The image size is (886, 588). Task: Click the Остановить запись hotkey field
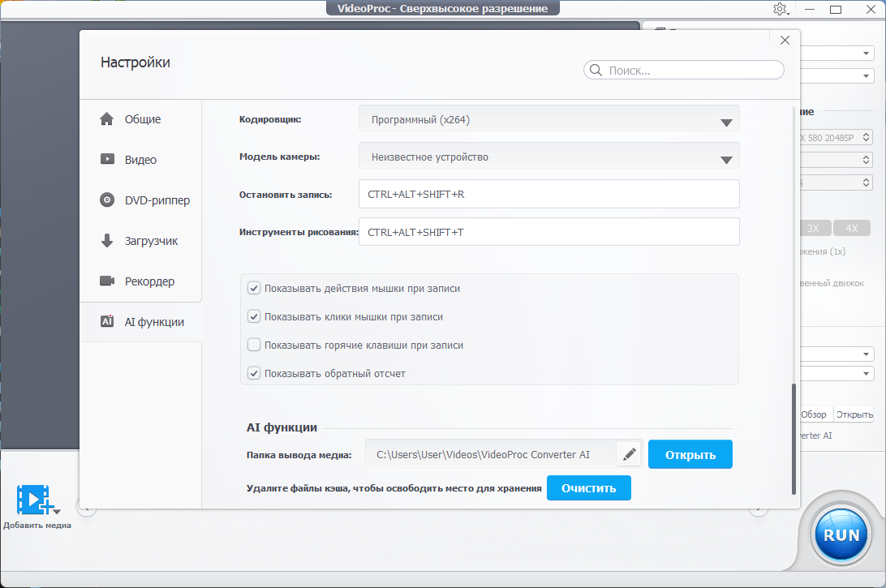pos(548,195)
